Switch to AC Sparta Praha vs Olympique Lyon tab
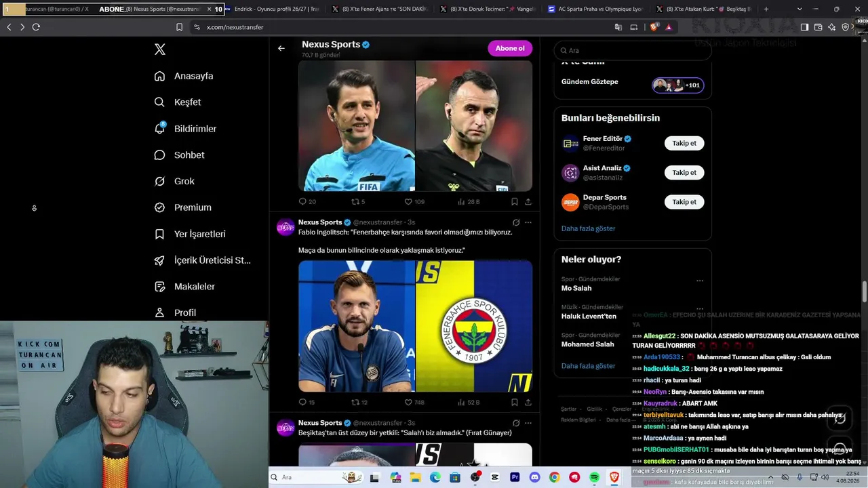The width and height of the screenshot is (868, 488). click(x=595, y=9)
